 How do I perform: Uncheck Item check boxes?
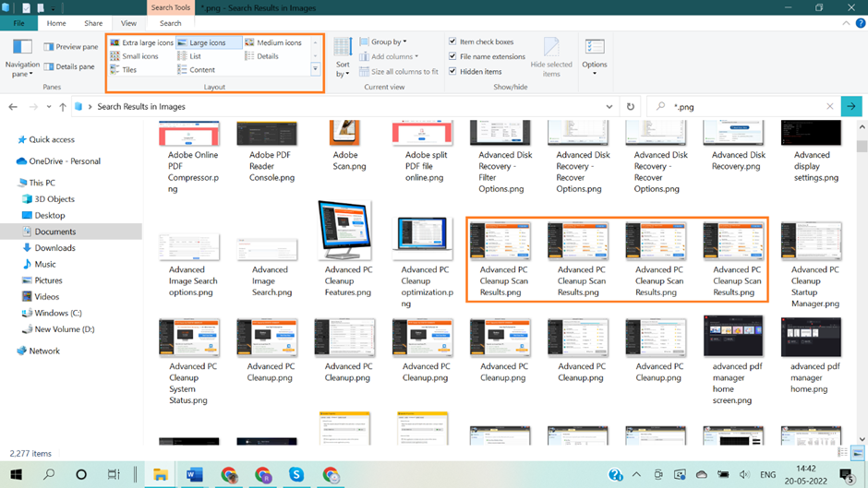point(452,42)
